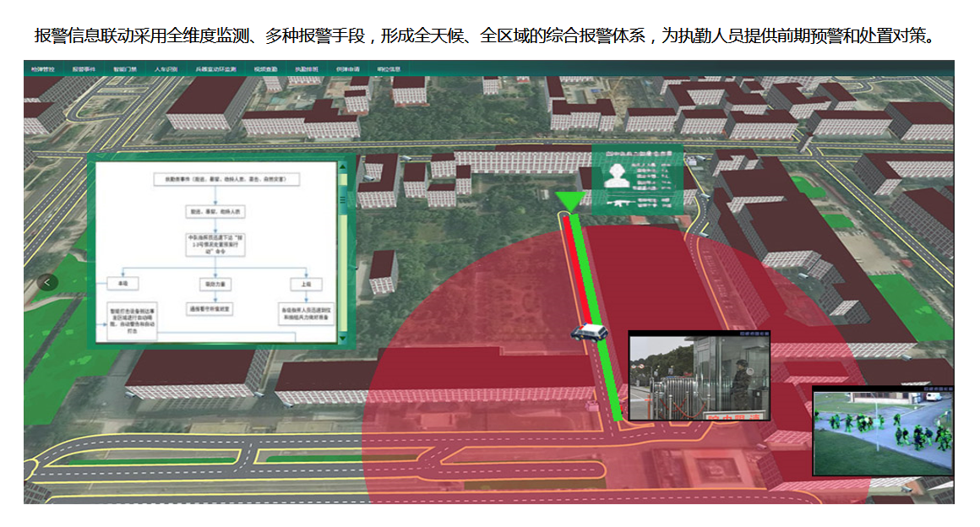980x527 pixels.
Task: Select the 供弹申请 tab
Action: point(348,69)
